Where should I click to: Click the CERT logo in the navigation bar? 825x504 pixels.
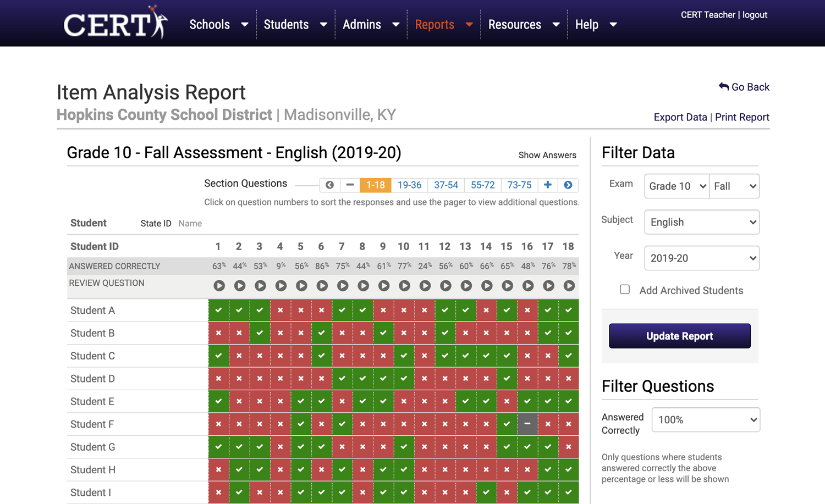114,23
